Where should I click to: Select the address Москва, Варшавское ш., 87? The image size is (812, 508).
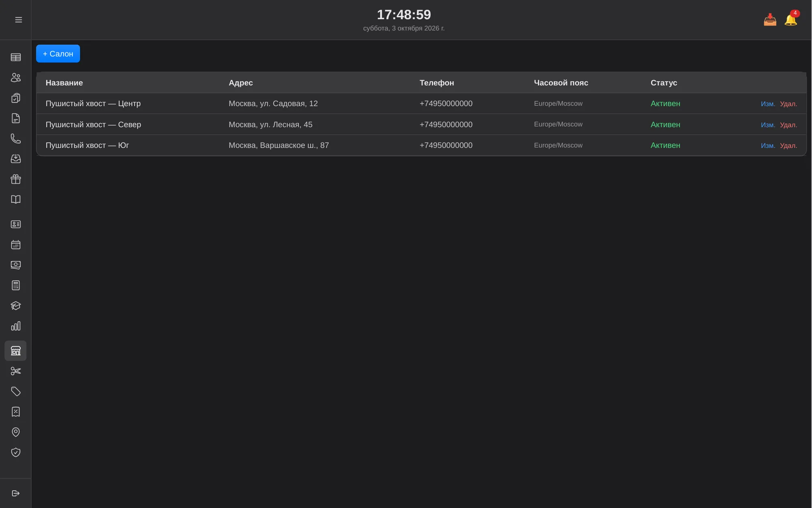279,145
